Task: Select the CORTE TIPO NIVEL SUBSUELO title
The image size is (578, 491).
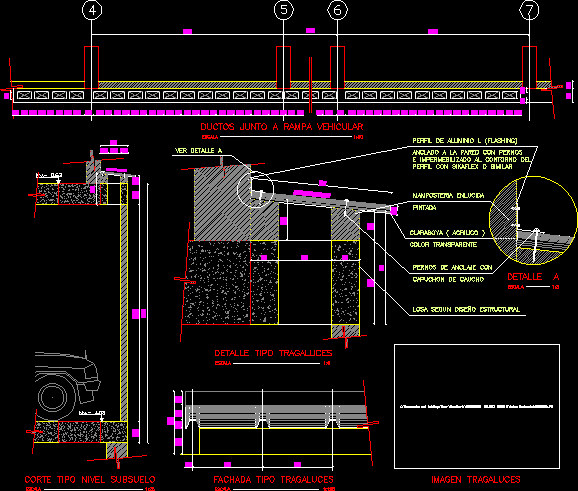Action: click(x=90, y=480)
